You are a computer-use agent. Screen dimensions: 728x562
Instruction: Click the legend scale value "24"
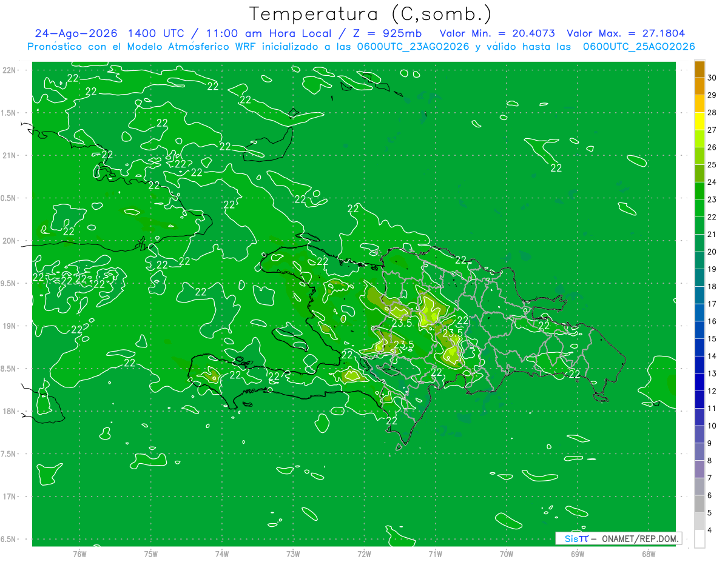coord(712,182)
